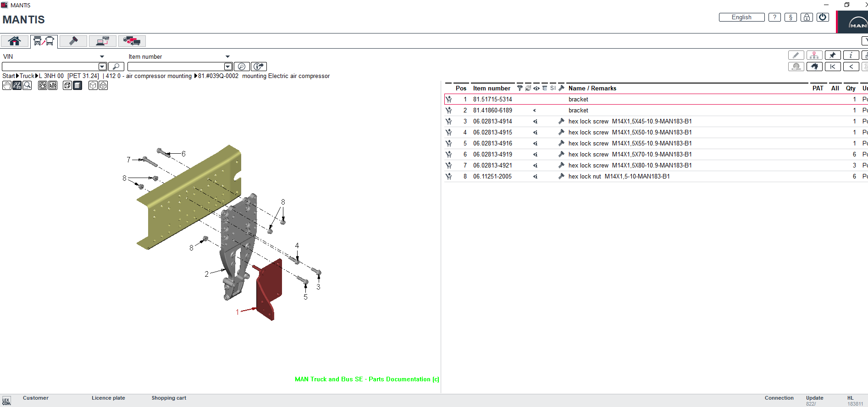Click the fit drawing to window icon
This screenshot has width=868, height=407.
pyautogui.click(x=43, y=85)
